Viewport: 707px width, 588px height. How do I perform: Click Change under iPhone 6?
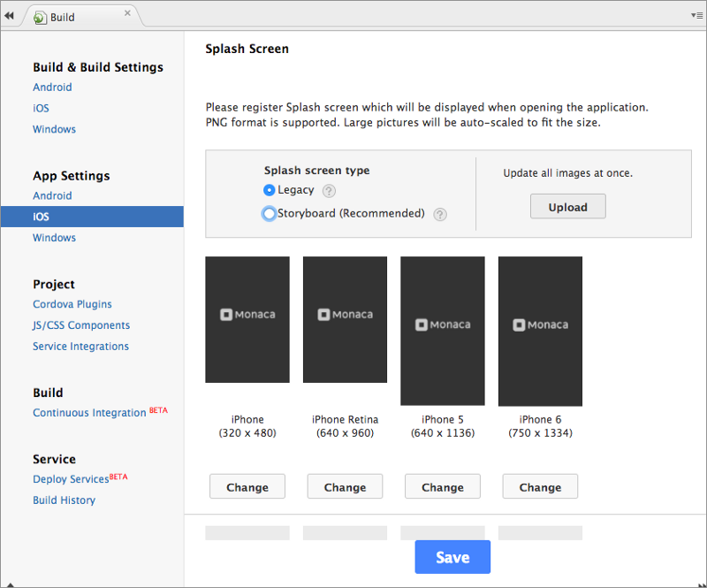540,486
